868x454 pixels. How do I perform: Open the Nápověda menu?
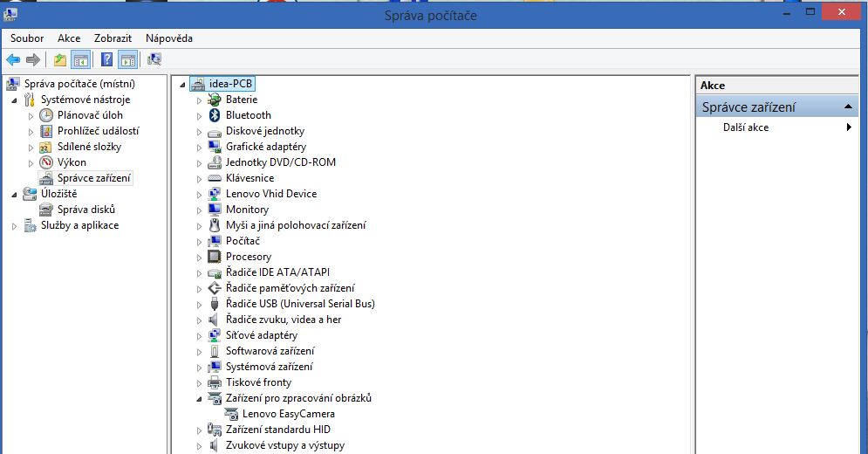tap(169, 38)
